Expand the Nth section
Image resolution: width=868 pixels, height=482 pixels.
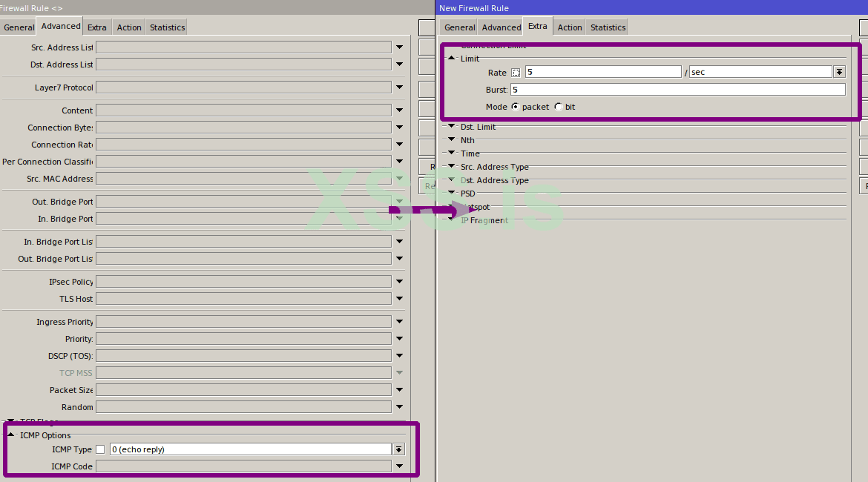click(451, 139)
